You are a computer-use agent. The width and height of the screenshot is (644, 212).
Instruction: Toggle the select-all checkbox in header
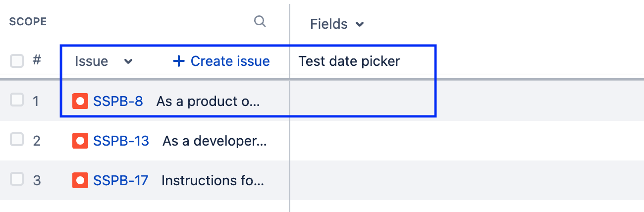click(17, 61)
